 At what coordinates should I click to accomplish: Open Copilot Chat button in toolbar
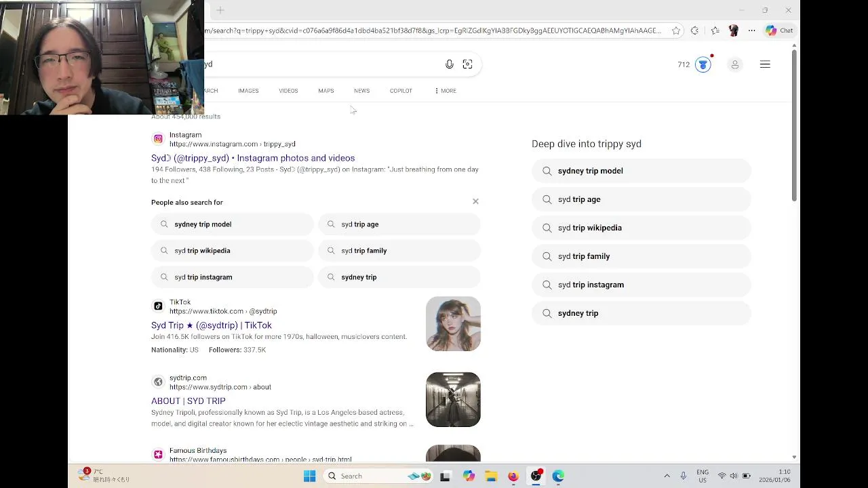pos(779,30)
